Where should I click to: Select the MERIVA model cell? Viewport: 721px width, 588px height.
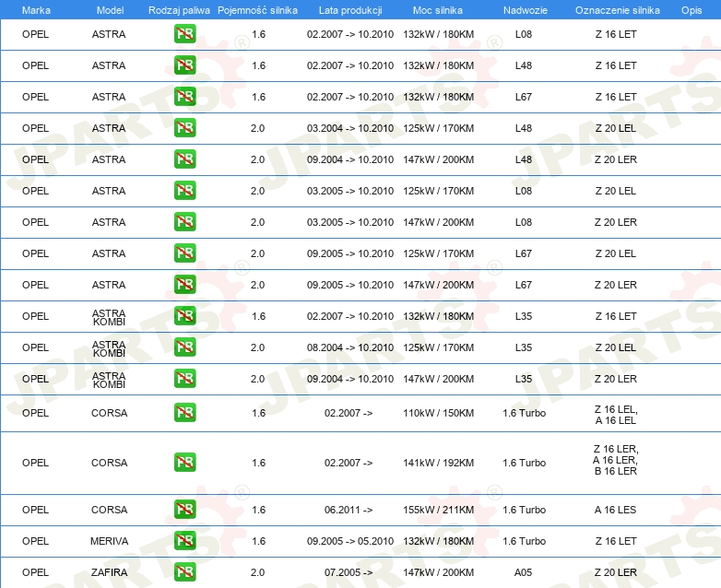pyautogui.click(x=109, y=541)
